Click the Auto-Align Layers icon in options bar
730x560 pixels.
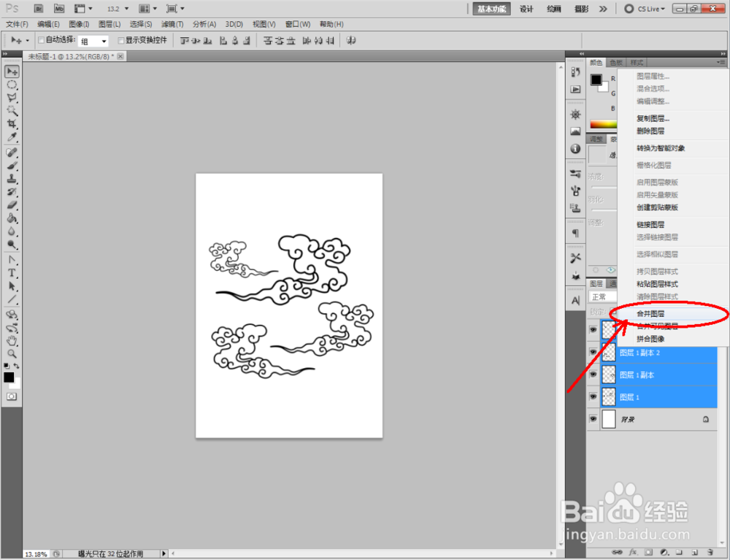[351, 40]
